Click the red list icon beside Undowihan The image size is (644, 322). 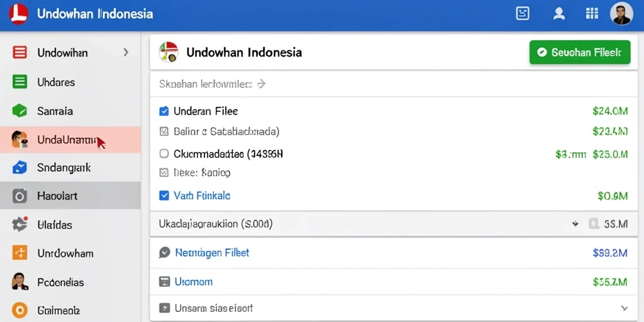coord(19,53)
